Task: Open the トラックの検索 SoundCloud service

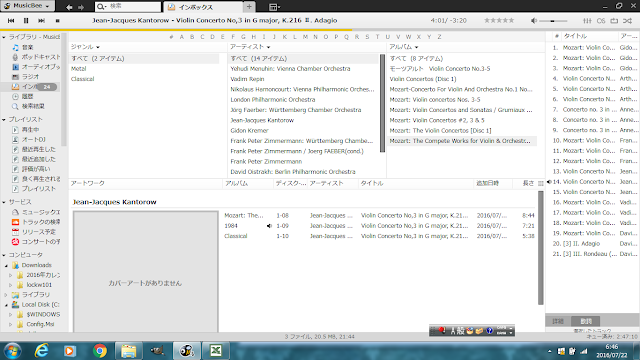Action: click(36, 222)
